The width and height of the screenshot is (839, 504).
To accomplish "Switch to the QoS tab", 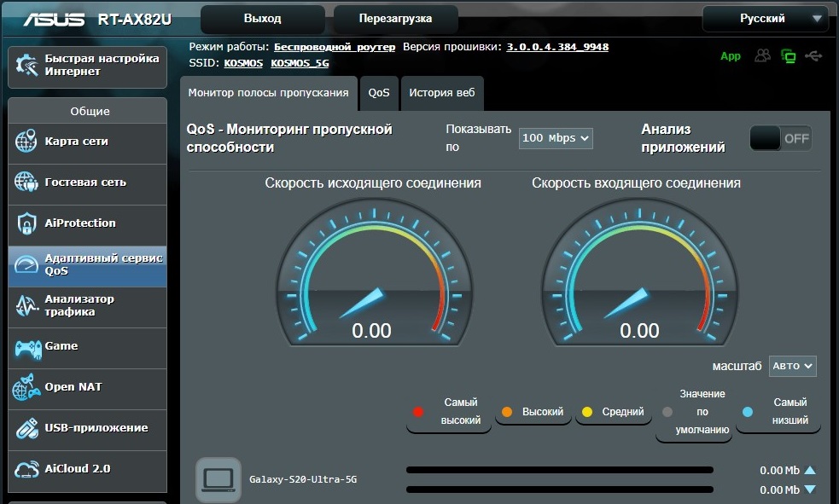I will [379, 93].
